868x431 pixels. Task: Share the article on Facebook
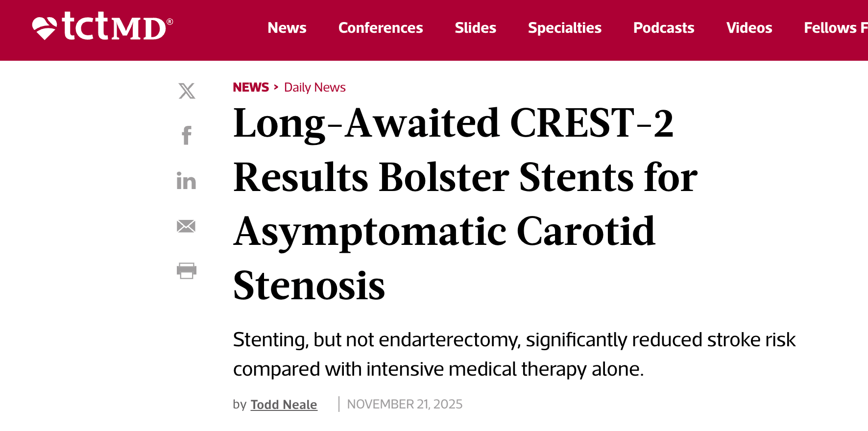click(187, 136)
